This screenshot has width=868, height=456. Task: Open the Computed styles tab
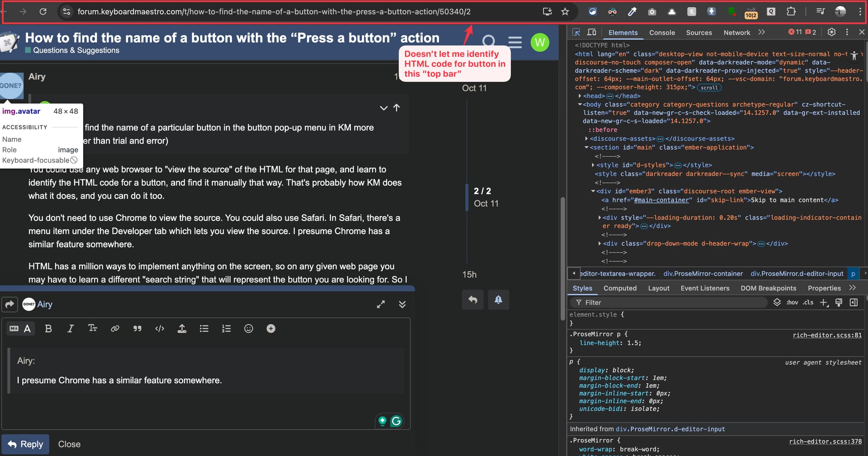620,288
